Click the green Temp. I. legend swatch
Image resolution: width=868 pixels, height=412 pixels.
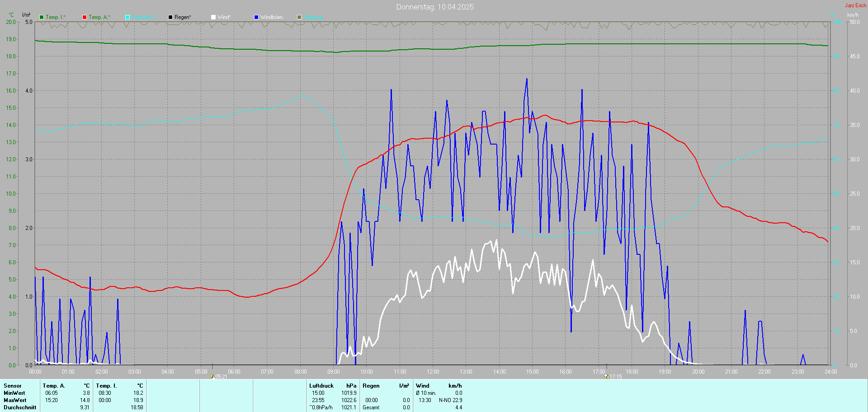pos(42,17)
